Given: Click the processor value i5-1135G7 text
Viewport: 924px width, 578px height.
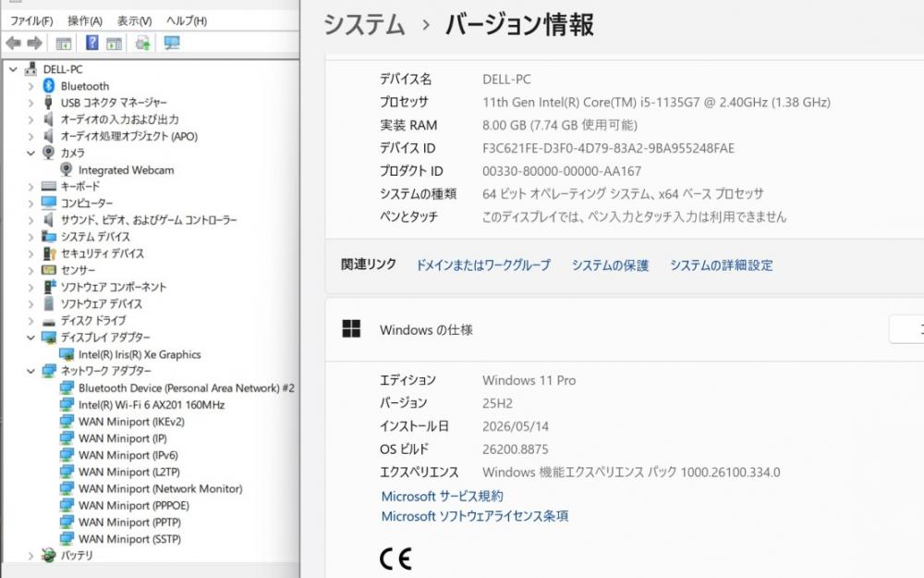Looking at the screenshot, I should tap(656, 102).
